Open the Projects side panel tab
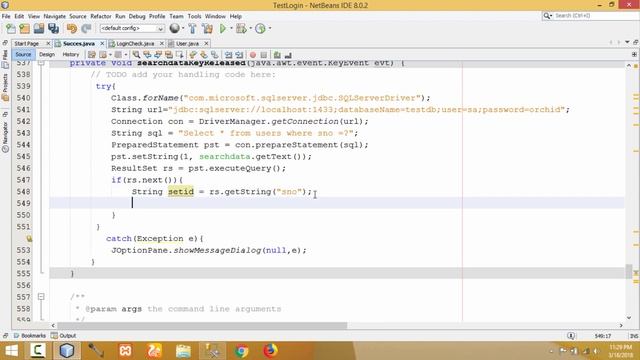The width and height of the screenshot is (640, 360). pyautogui.click(x=5, y=87)
